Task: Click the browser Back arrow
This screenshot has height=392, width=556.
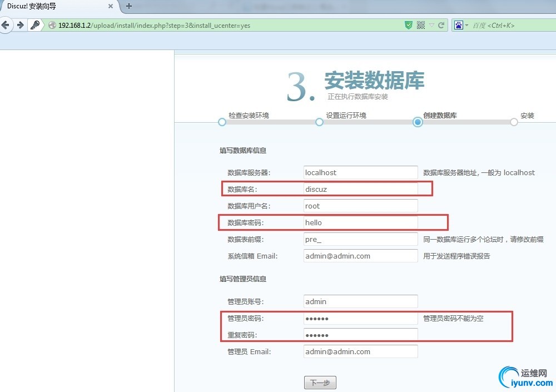Action: tap(6, 25)
